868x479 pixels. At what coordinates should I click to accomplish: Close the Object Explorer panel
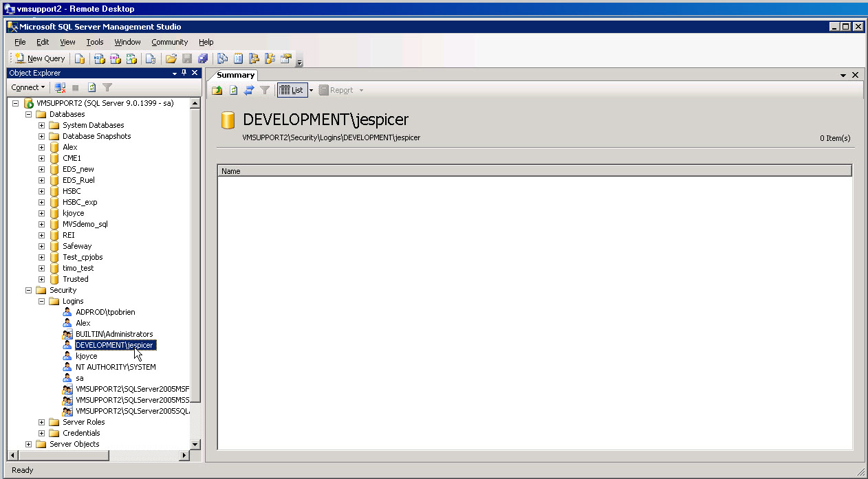[195, 73]
